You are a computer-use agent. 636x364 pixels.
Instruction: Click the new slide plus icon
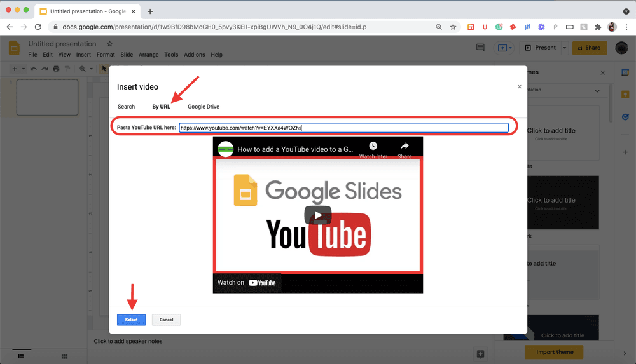pos(15,69)
